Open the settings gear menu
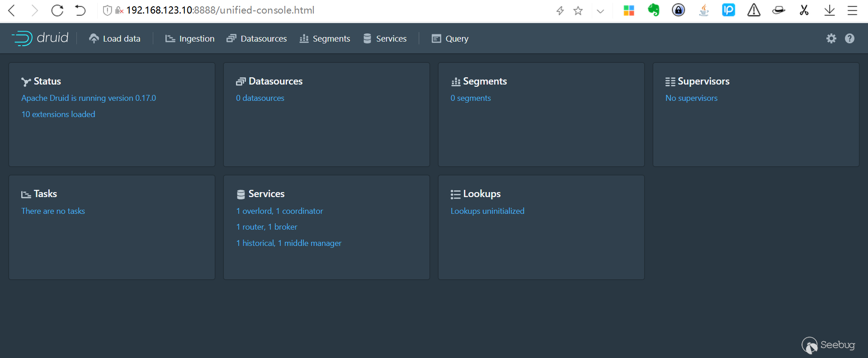The width and height of the screenshot is (868, 358). (831, 38)
